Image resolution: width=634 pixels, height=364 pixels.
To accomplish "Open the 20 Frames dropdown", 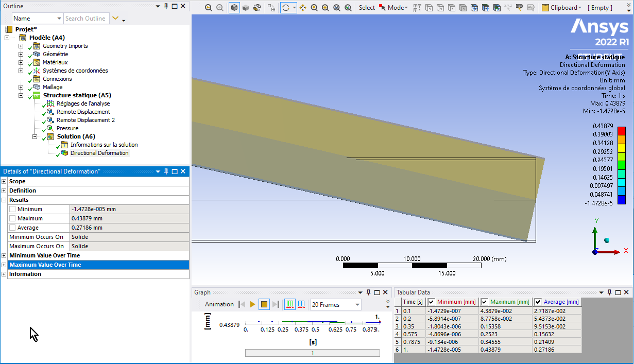I will pyautogui.click(x=357, y=305).
